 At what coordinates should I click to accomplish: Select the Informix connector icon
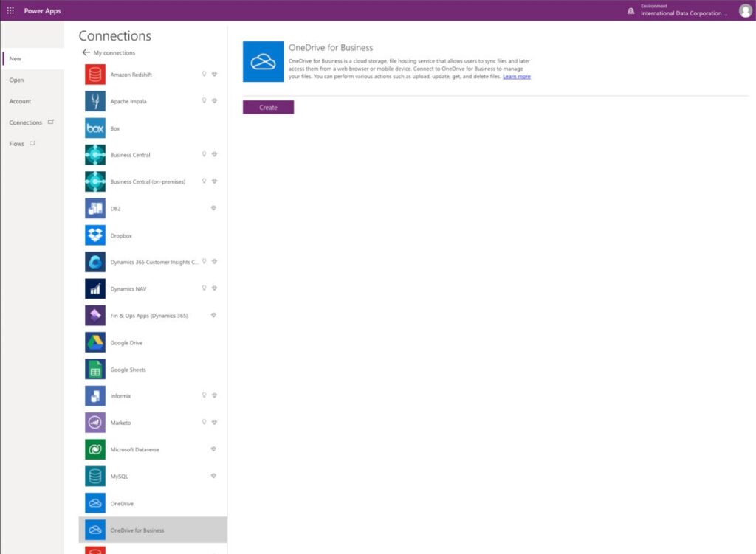tap(95, 396)
